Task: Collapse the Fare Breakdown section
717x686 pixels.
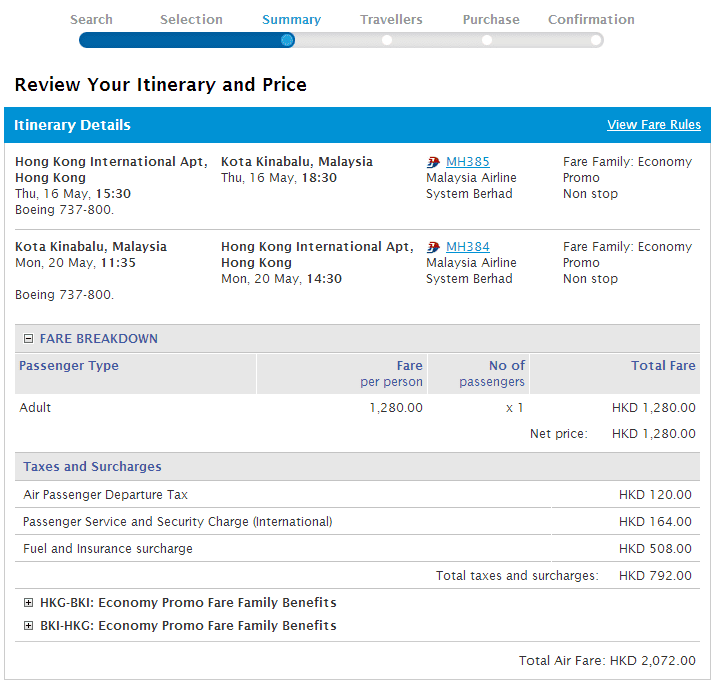Action: click(28, 339)
